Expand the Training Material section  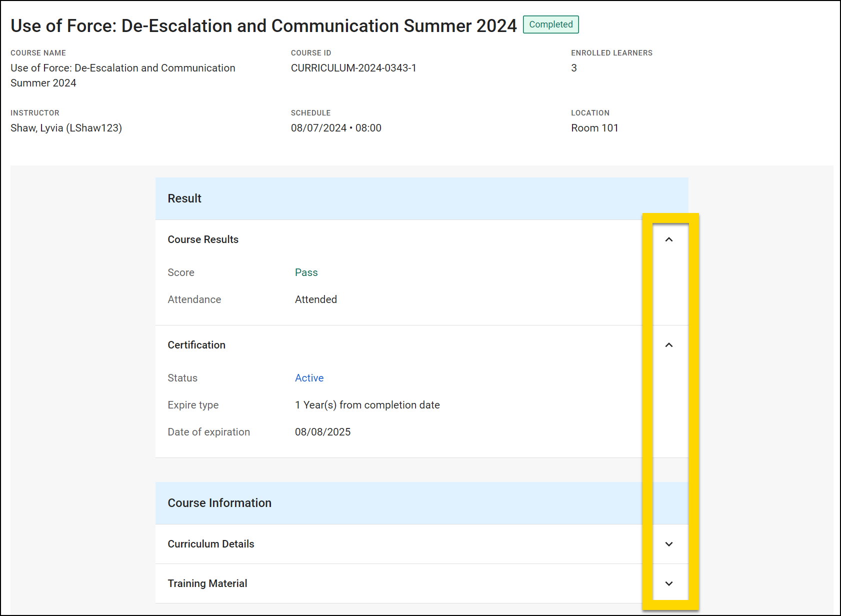669,583
